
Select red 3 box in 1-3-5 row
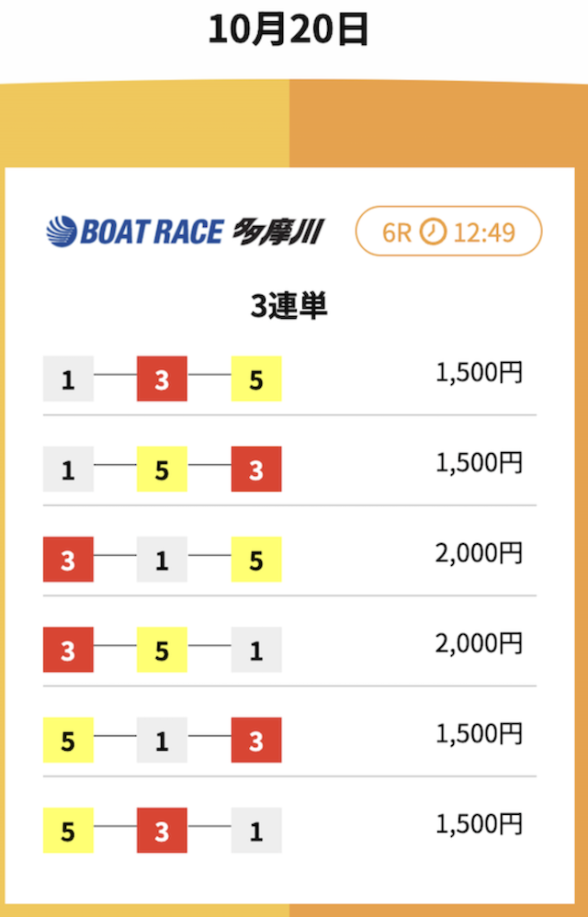click(x=162, y=379)
